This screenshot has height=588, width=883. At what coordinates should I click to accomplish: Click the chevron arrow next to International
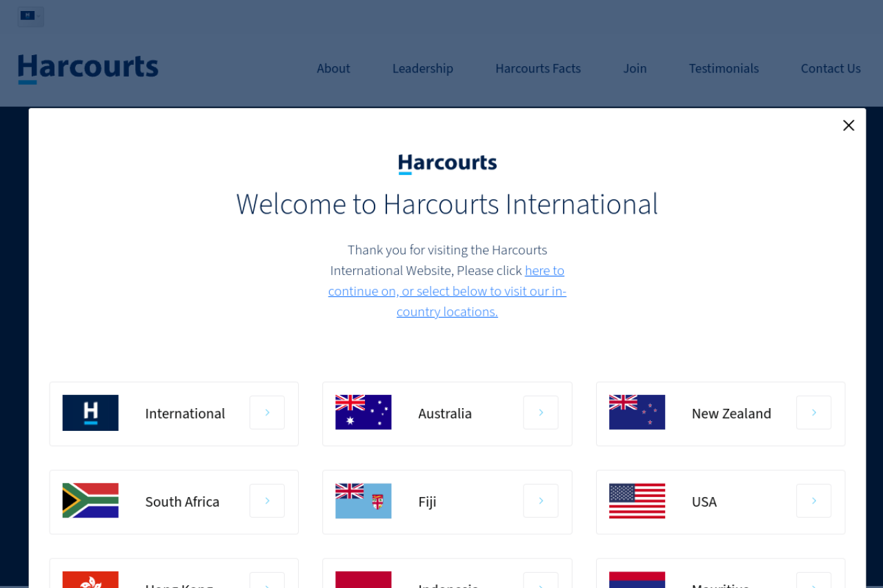click(267, 412)
